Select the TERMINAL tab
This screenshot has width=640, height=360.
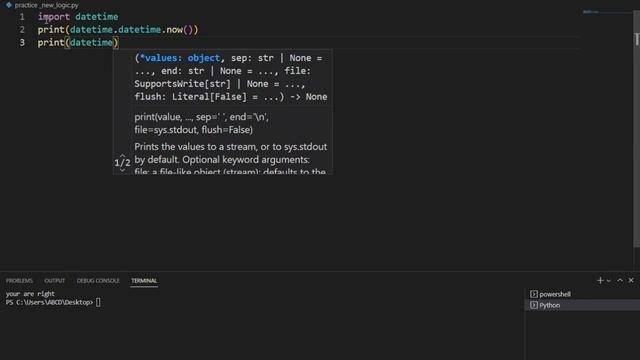[x=144, y=281]
